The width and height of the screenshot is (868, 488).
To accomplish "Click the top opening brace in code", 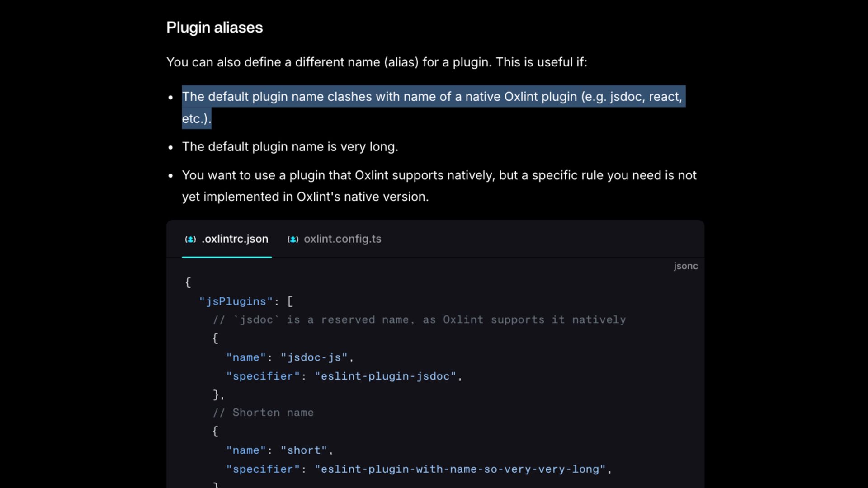I will [188, 282].
